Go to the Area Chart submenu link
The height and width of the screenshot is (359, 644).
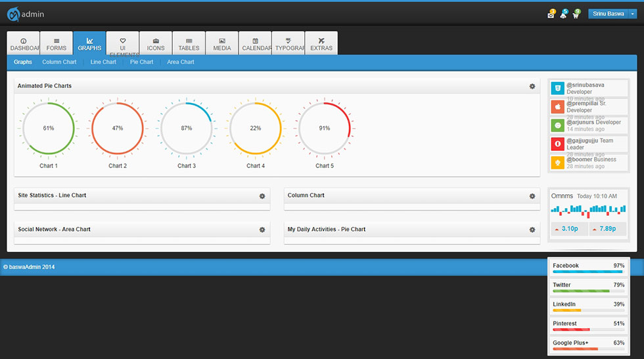point(180,62)
